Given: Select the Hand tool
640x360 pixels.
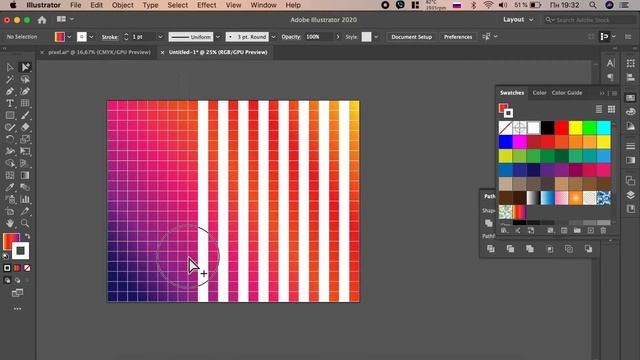Looking at the screenshot, I should tap(10, 223).
